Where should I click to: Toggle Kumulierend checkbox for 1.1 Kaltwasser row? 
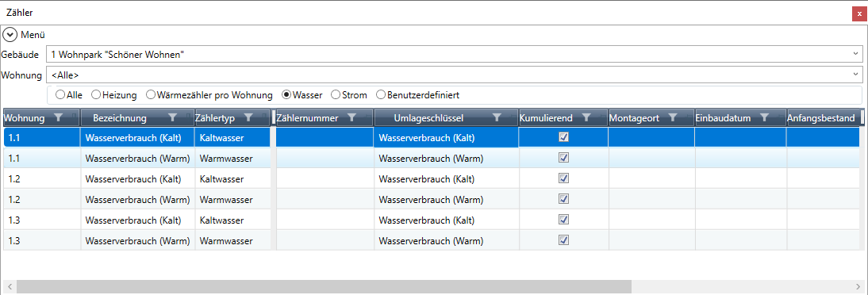point(563,137)
